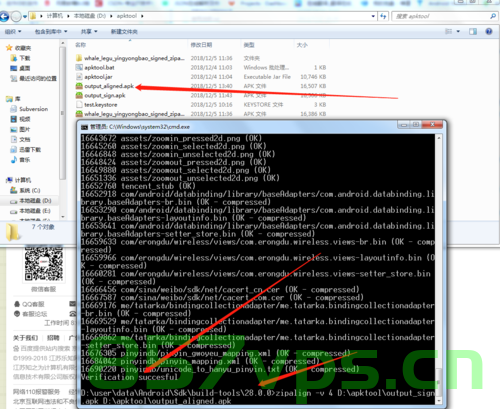Open the 组织 menu
The image size is (500, 409).
click(x=13, y=32)
